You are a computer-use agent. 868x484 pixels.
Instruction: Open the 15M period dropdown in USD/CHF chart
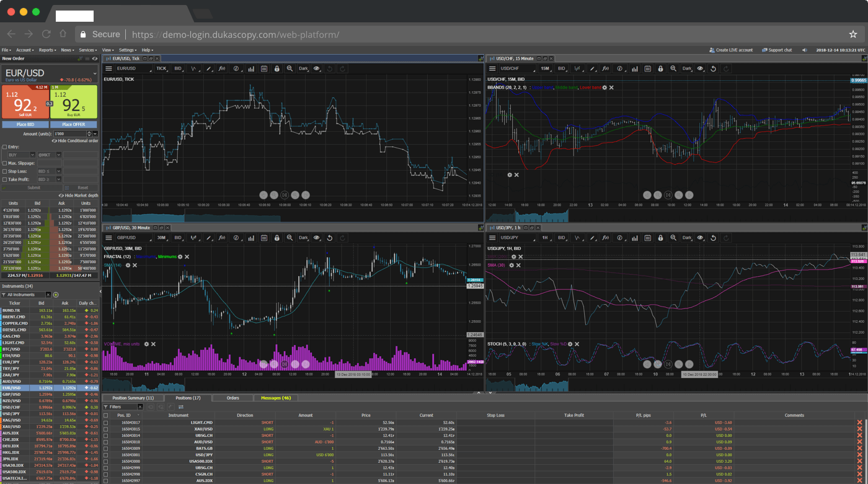click(x=546, y=69)
